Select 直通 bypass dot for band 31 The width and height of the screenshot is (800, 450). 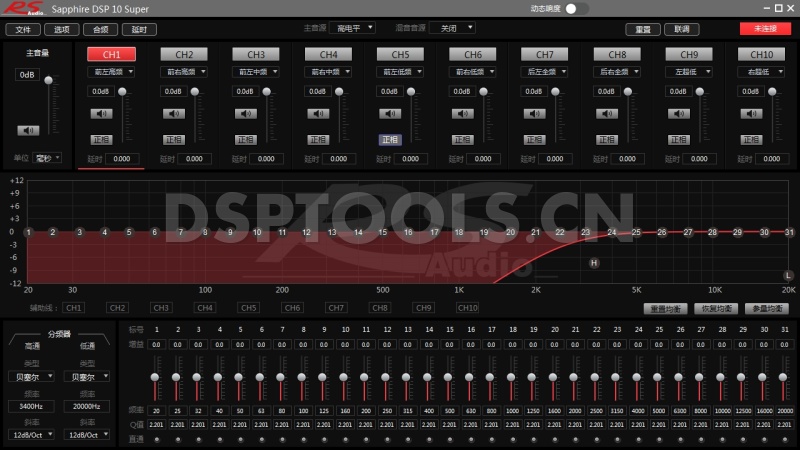[x=785, y=439]
